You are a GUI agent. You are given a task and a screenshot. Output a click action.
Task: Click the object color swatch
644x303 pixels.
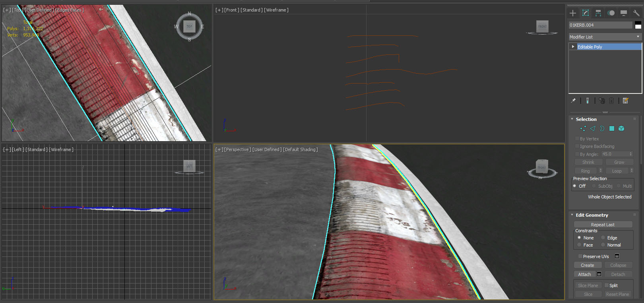tap(638, 25)
